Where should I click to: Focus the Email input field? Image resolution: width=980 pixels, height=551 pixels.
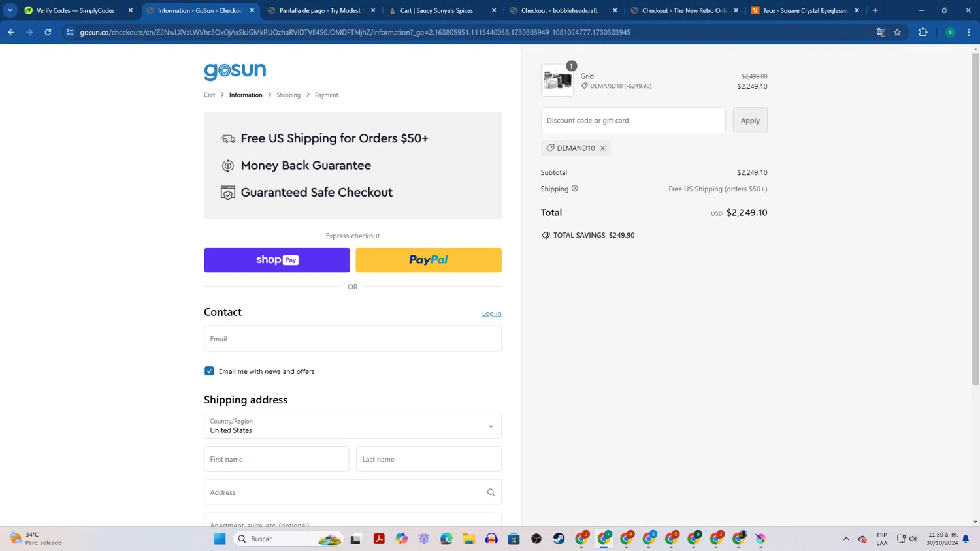[353, 339]
